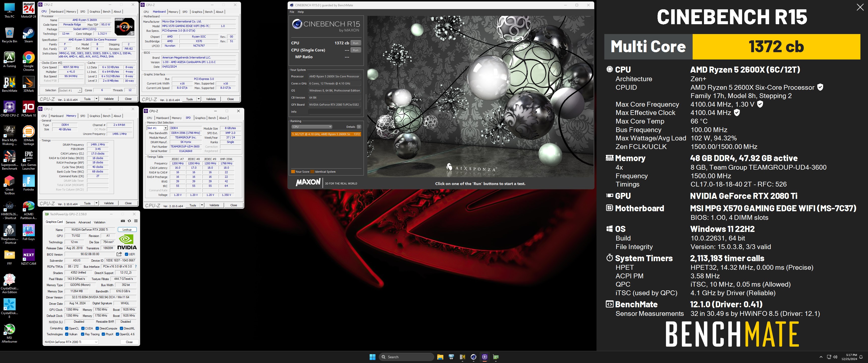This screenshot has height=363, width=868.
Task: Click Run button for CPU Single Core
Action: 356,50
